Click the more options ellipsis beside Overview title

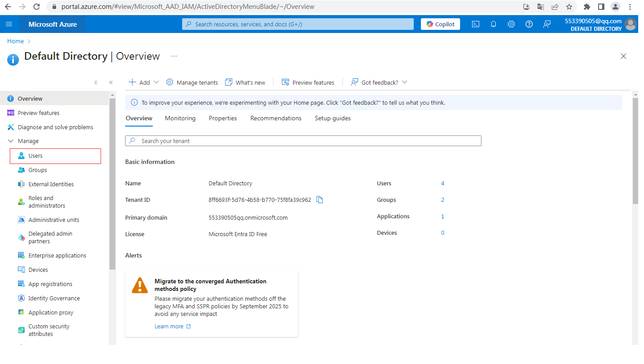(174, 56)
